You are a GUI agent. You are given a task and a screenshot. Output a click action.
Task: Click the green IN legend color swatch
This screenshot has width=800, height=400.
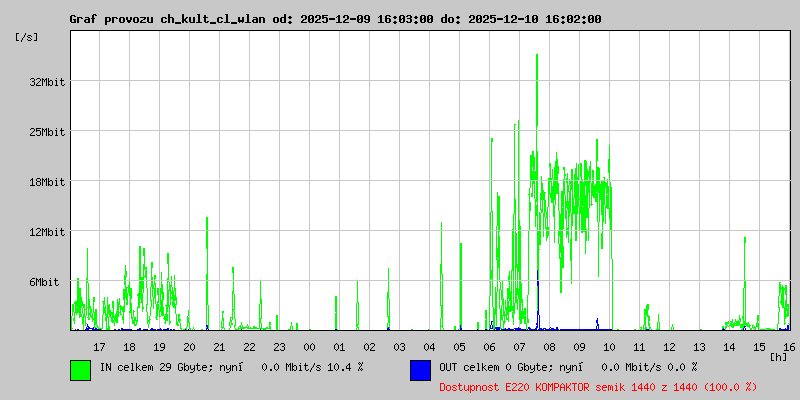pyautogui.click(x=81, y=370)
